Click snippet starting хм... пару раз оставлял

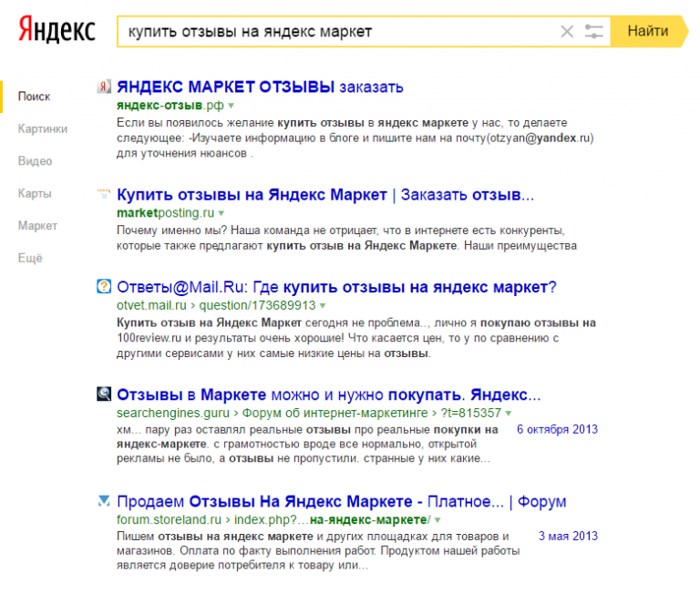click(308, 444)
